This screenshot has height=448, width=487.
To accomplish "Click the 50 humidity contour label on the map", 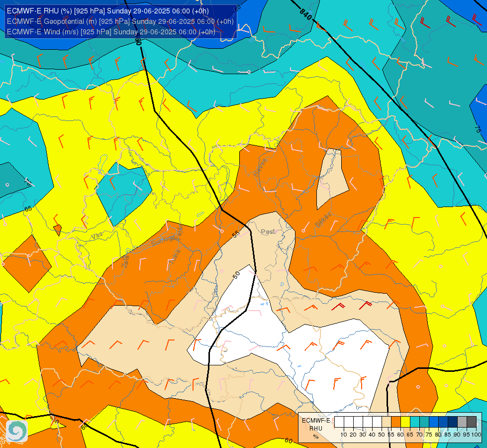I will tap(236, 274).
